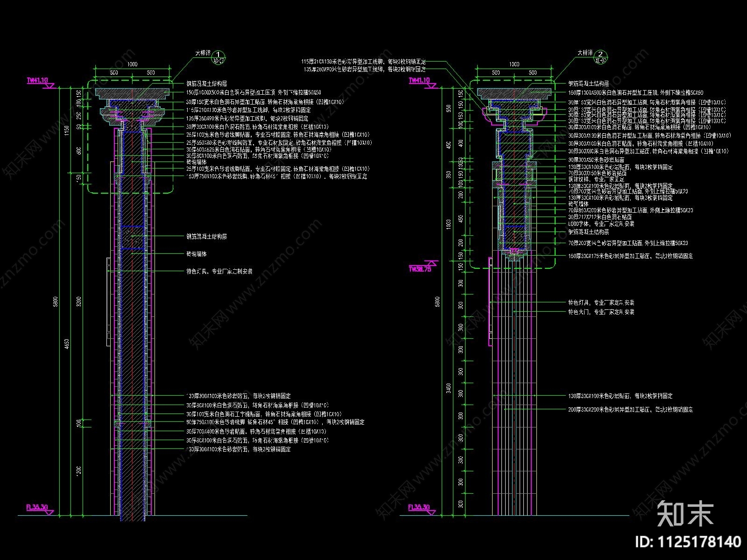Select the 3200 vertical dimension text
The width and height of the screenshot is (747, 560).
click(79, 301)
